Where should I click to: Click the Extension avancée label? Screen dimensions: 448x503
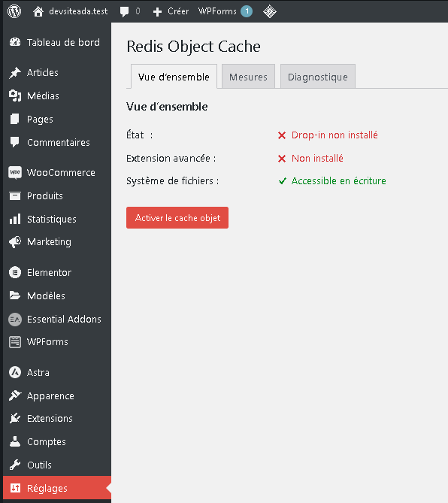171,158
